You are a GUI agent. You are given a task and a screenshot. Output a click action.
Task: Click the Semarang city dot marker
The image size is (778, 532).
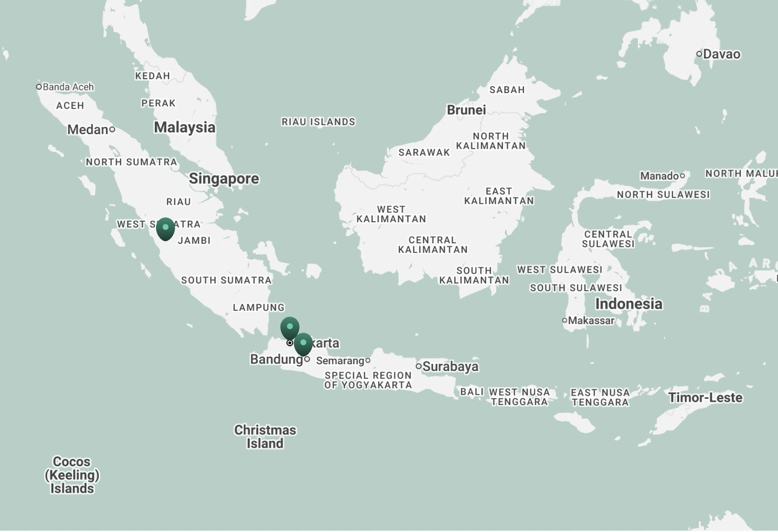[x=368, y=360]
